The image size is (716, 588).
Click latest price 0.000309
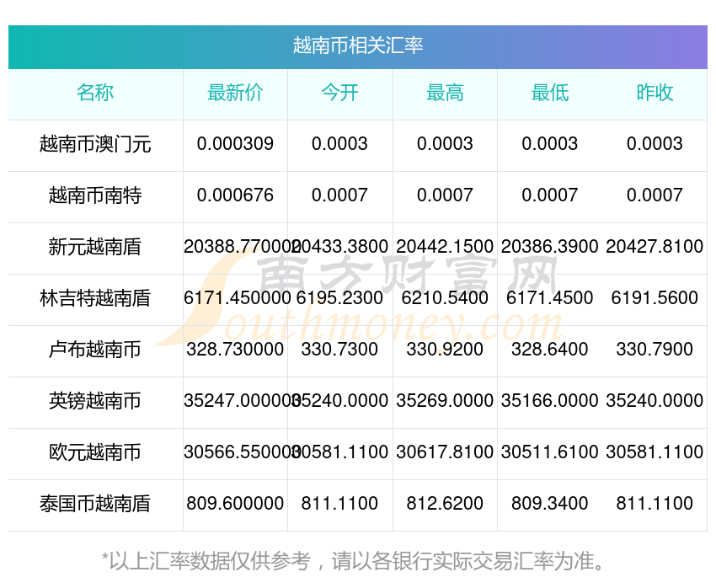(x=235, y=144)
